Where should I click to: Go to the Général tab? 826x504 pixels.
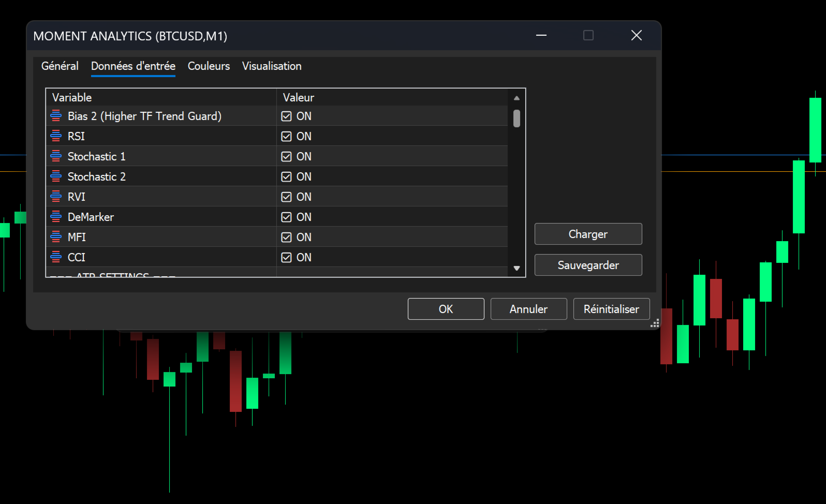click(60, 66)
